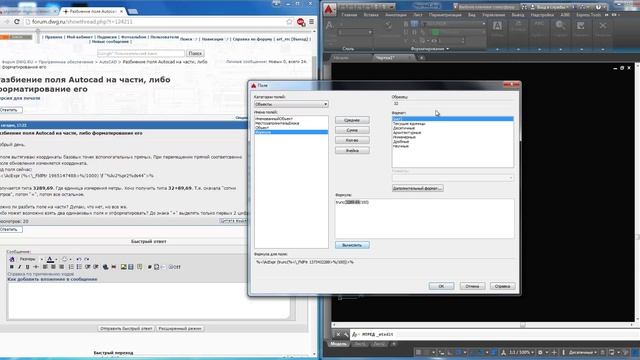
Task: Toggle the OFF editor mode switch in forum toolbar
Action: click(174, 267)
